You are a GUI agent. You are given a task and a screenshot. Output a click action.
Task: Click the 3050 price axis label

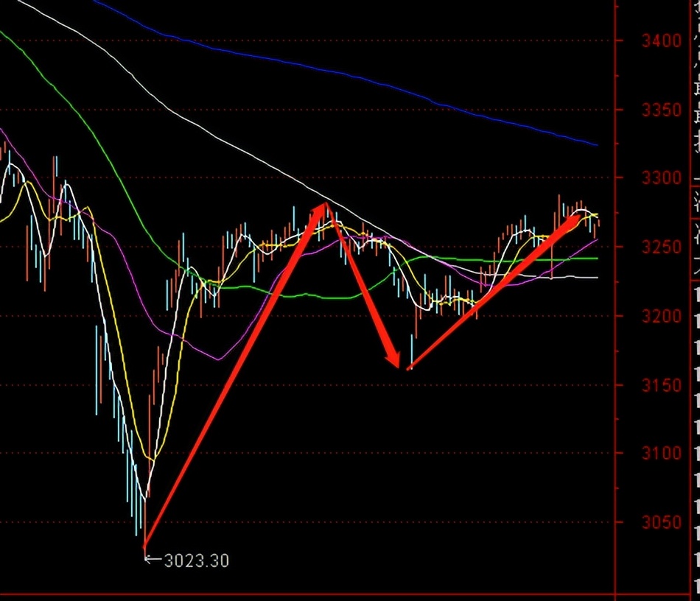tap(662, 522)
